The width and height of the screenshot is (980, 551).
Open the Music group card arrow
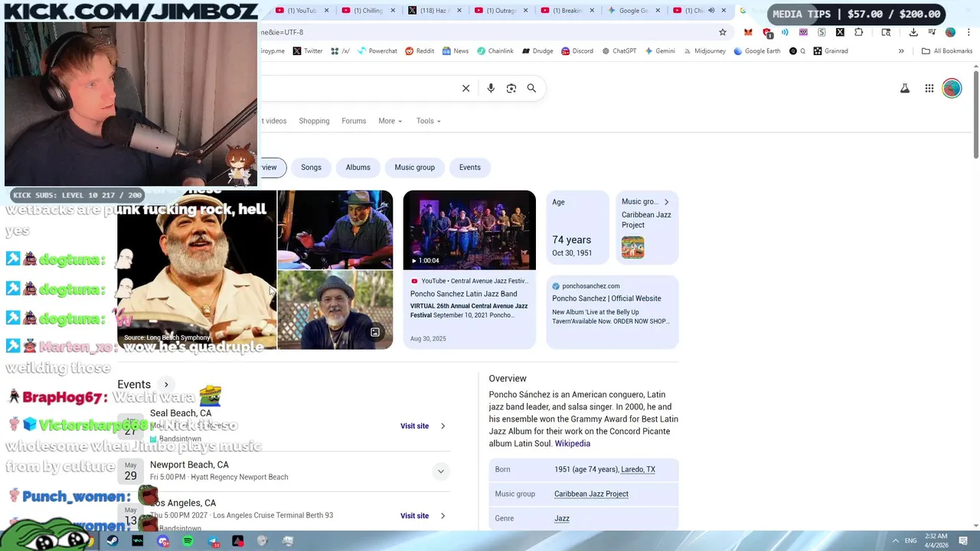point(666,202)
